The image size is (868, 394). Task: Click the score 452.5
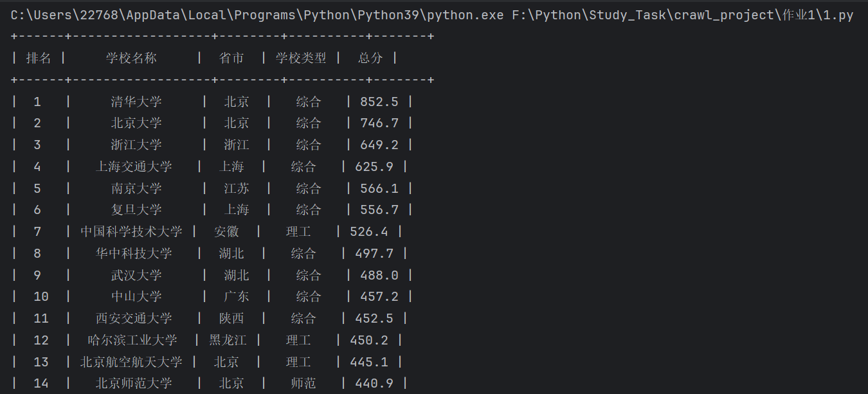[374, 318]
